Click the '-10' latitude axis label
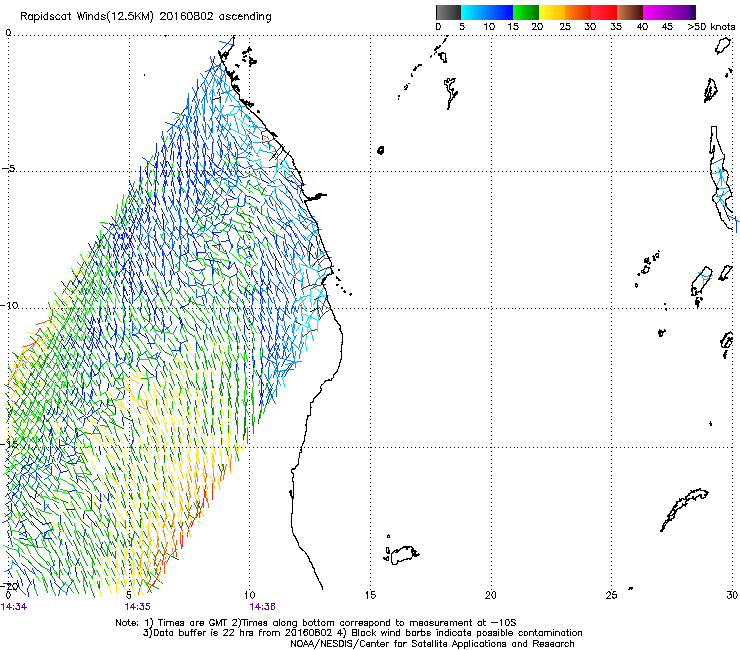 (x=10, y=305)
